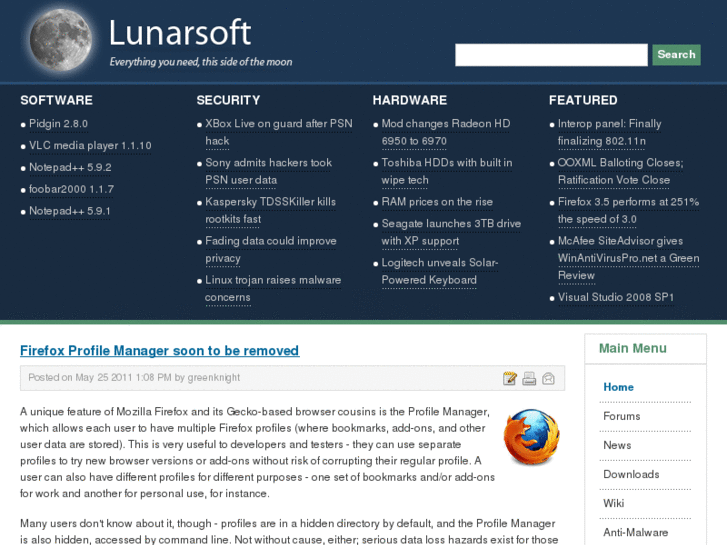Open Firefox Profile Manager article headline
Screen dimensions: 727x545
(x=159, y=351)
